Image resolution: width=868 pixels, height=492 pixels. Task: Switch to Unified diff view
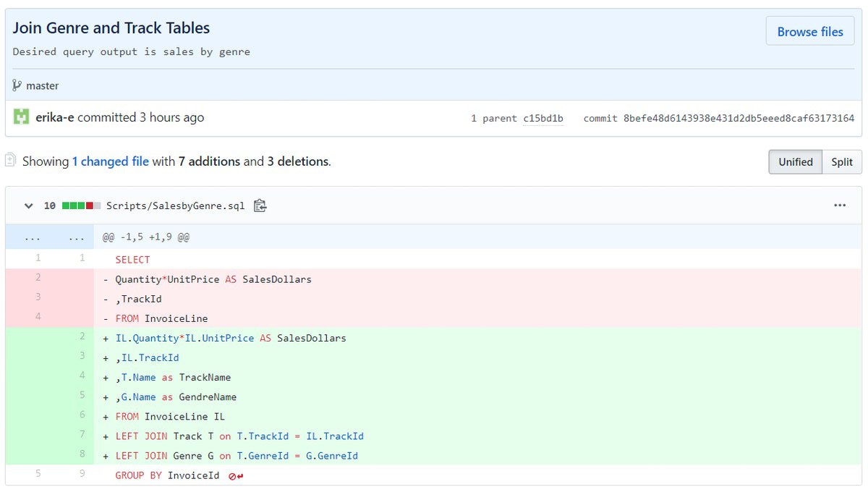pyautogui.click(x=795, y=162)
